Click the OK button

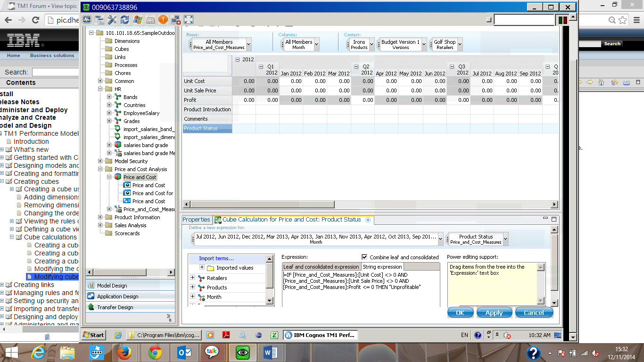coord(460,313)
